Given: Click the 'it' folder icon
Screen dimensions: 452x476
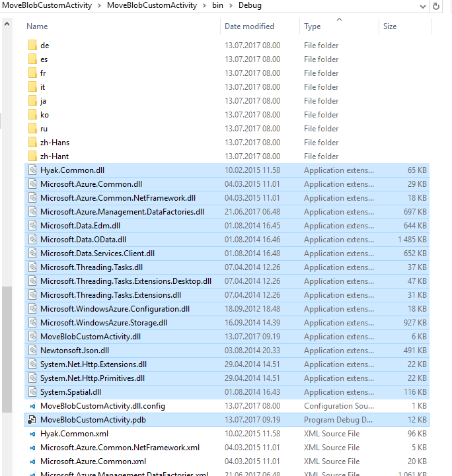Looking at the screenshot, I should pos(32,87).
